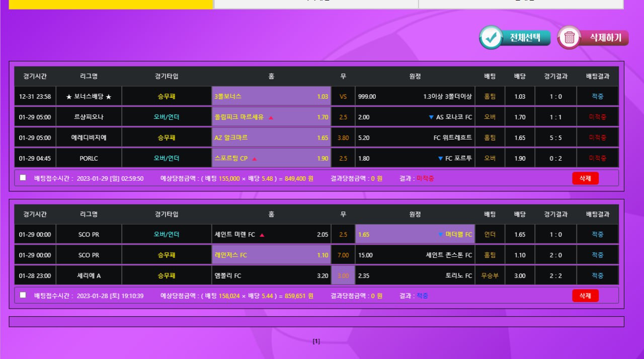The image size is (644, 359).
Task: Click highlighted draw odds 3.00 for 엠폴리 FC match
Action: (x=343, y=276)
